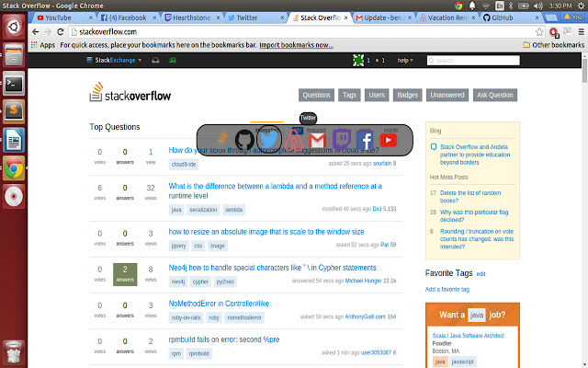
Task: Click the ruby-on-rails tag
Action: pos(186,317)
